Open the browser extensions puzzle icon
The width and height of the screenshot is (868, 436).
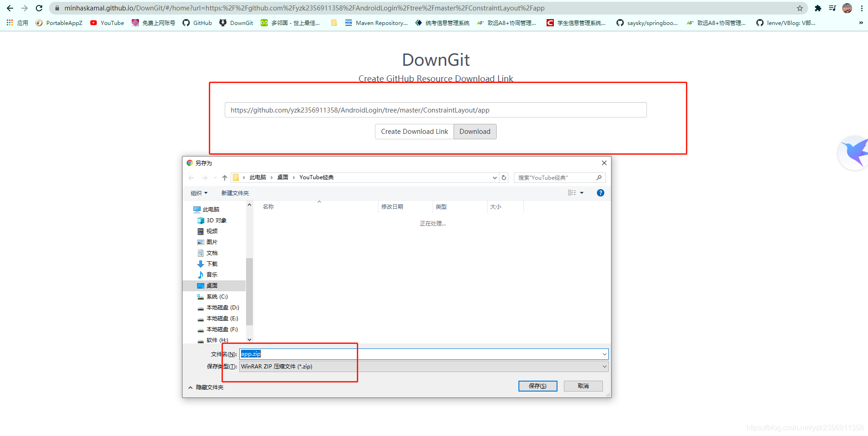pyautogui.click(x=819, y=8)
